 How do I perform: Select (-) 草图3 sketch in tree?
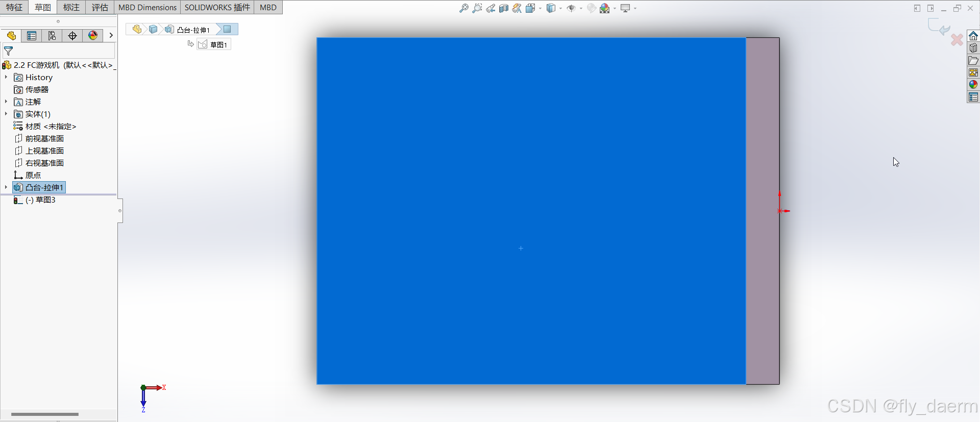tap(35, 200)
